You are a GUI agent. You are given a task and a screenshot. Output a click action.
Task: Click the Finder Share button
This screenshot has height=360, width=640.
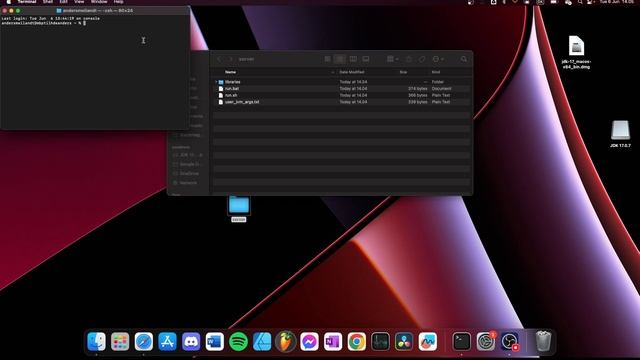point(409,59)
